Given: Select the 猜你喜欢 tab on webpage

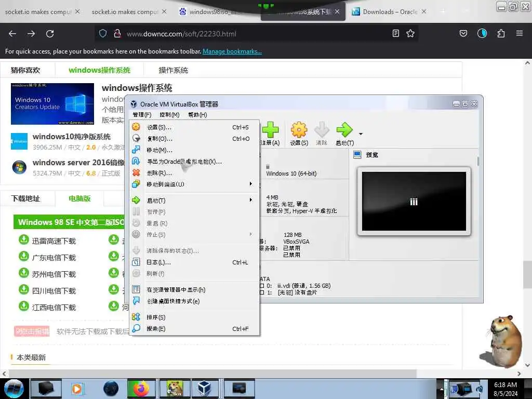Looking at the screenshot, I should pos(25,70).
